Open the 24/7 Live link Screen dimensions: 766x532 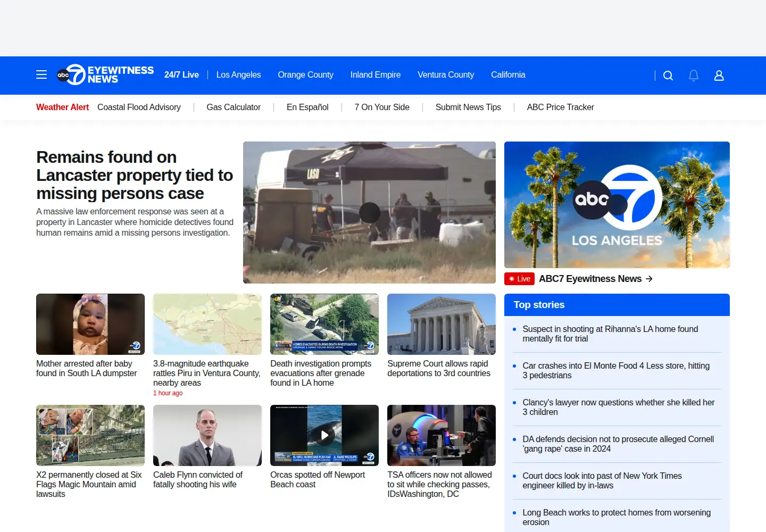coord(181,75)
